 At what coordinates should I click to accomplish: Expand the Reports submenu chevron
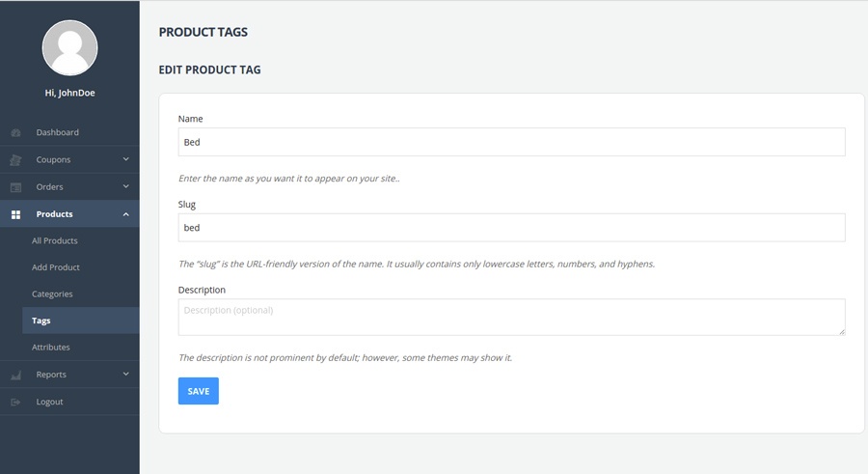coord(126,374)
